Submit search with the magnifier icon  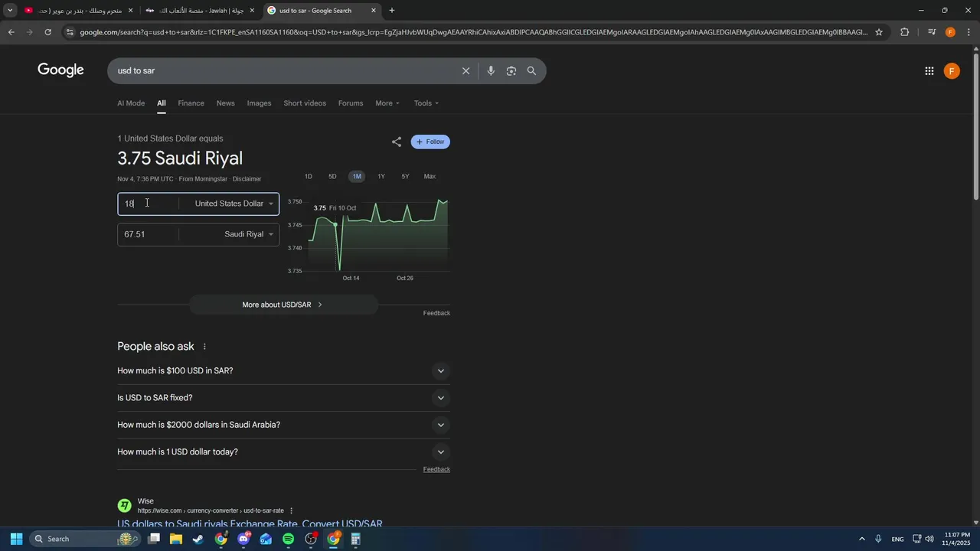tap(531, 70)
